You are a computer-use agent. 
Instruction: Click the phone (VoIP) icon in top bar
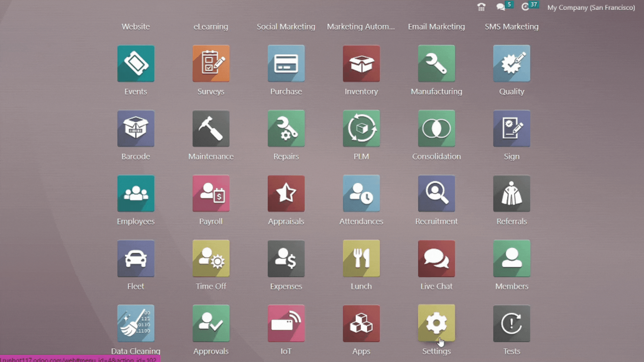481,7
